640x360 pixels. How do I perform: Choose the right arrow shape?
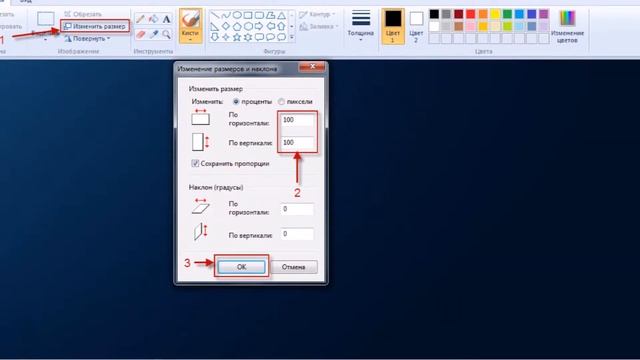point(259,27)
